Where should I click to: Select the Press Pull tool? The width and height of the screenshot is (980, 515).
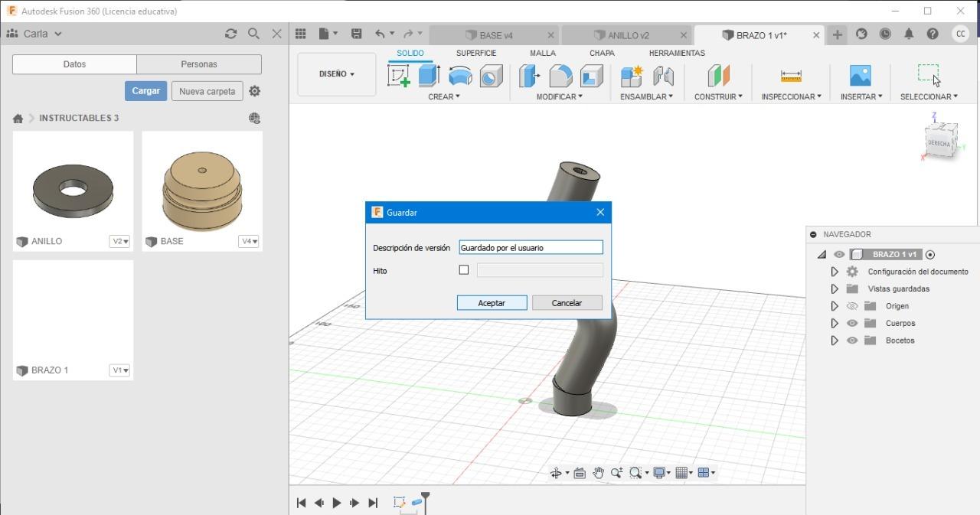tap(529, 76)
